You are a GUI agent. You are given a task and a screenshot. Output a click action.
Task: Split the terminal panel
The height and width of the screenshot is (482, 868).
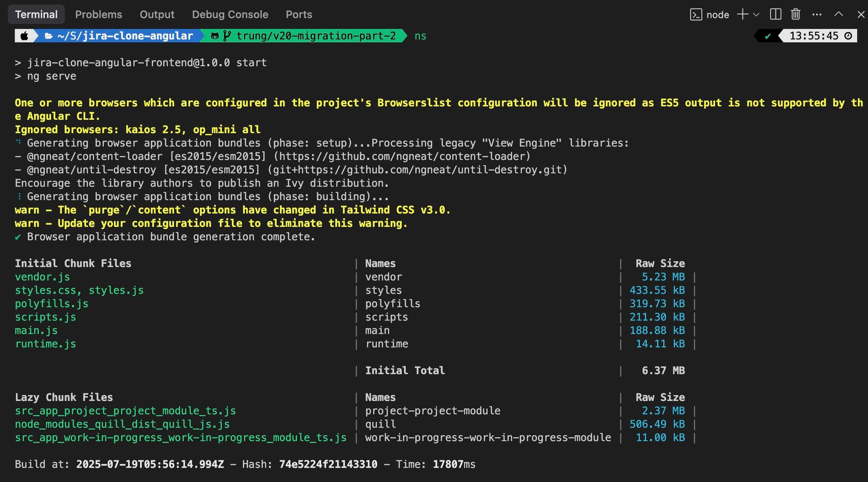(775, 14)
